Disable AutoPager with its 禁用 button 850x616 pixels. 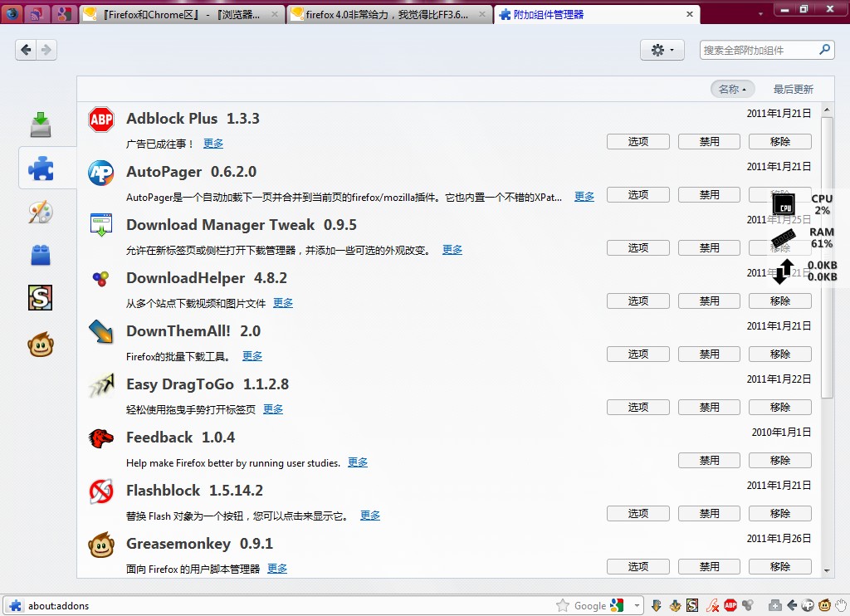click(x=709, y=194)
